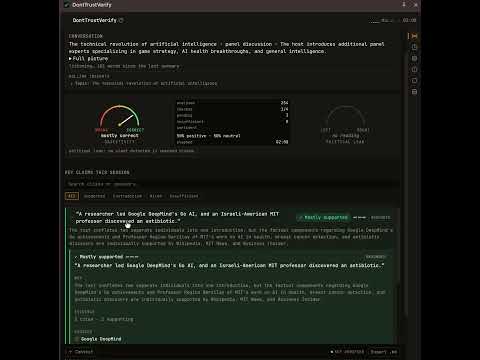Click the conversation summary about panel discussion
480x360 pixels.
click(x=227, y=48)
